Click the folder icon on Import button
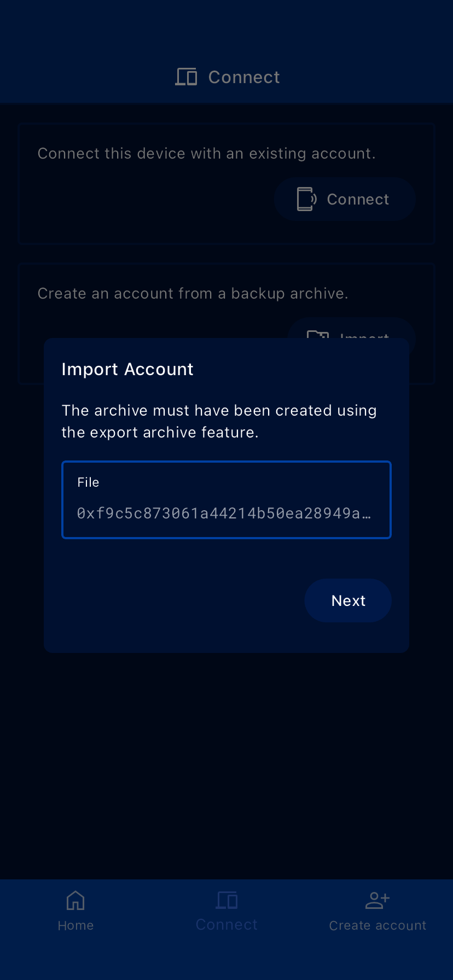Screen dimensions: 453x980 coord(318,334)
